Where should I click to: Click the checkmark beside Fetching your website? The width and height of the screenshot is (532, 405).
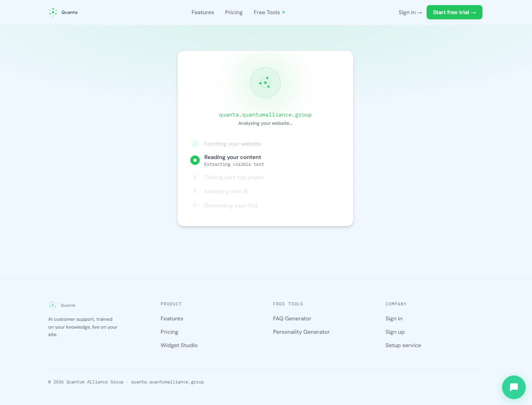coord(195,144)
